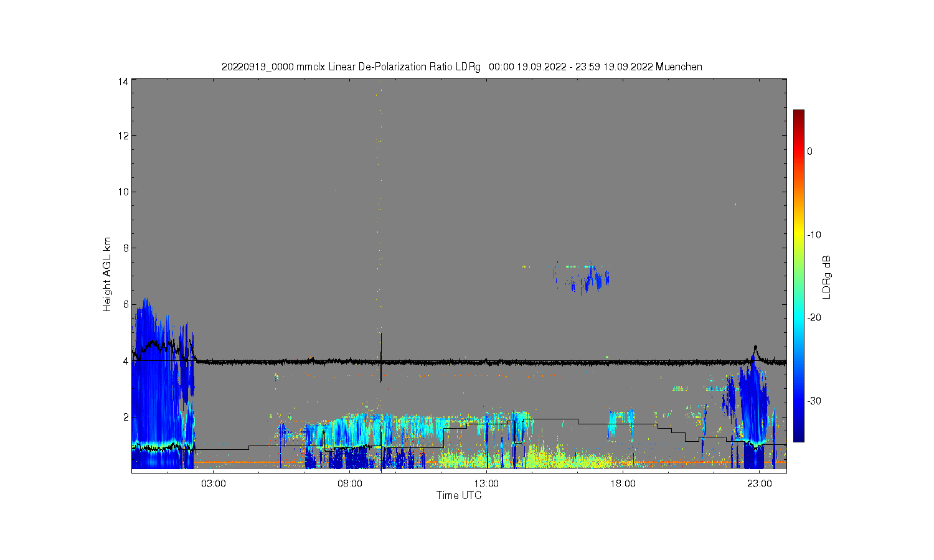Click the 18:00 time tick label

pyautogui.click(x=623, y=483)
